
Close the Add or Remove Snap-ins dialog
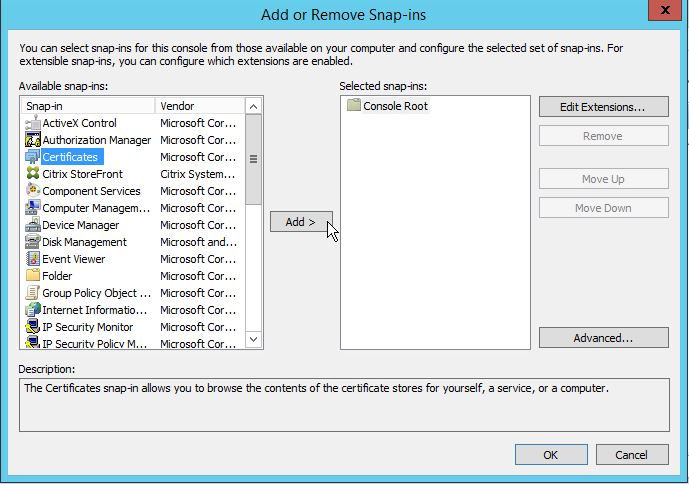click(665, 10)
